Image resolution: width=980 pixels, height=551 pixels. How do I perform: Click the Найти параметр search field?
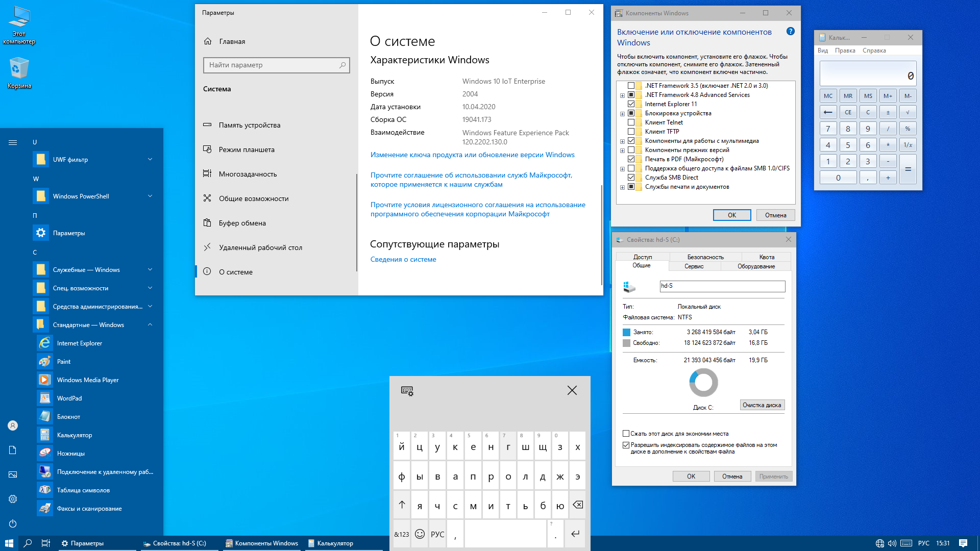(x=276, y=65)
